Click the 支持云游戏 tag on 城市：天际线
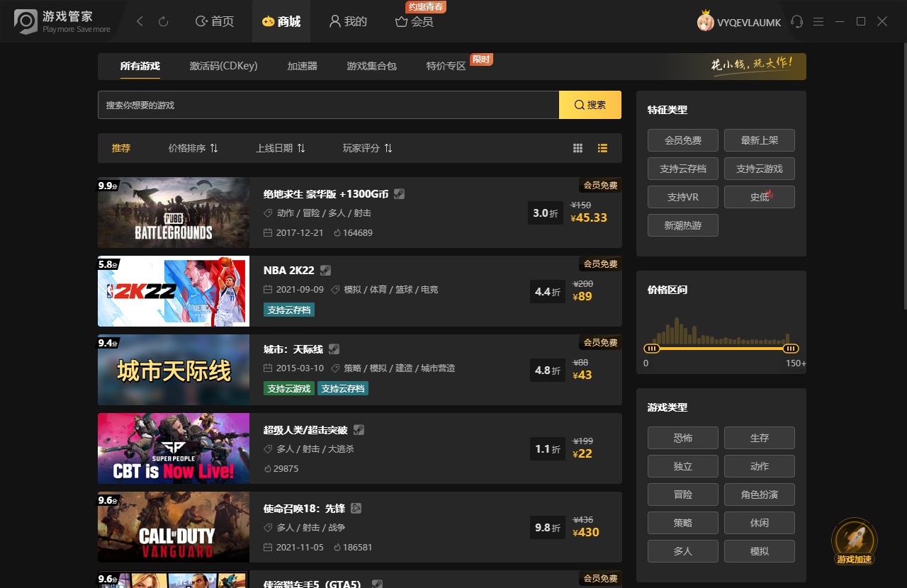This screenshot has width=907, height=588. click(x=289, y=388)
